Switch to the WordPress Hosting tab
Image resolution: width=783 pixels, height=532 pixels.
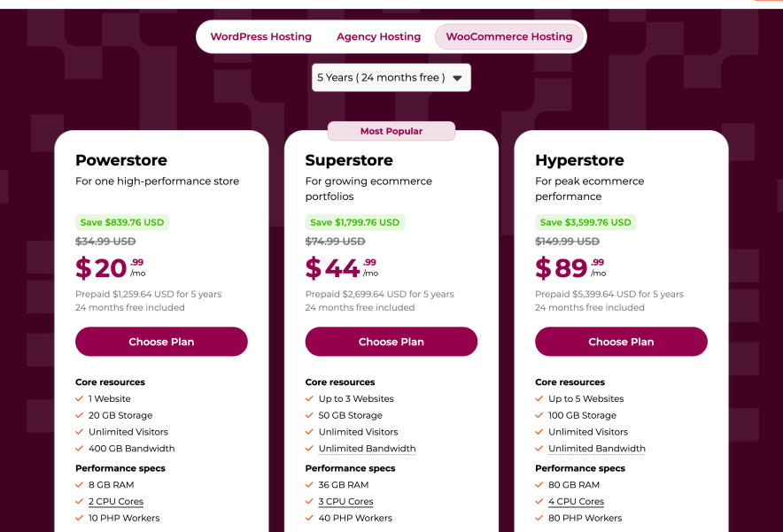click(x=260, y=36)
